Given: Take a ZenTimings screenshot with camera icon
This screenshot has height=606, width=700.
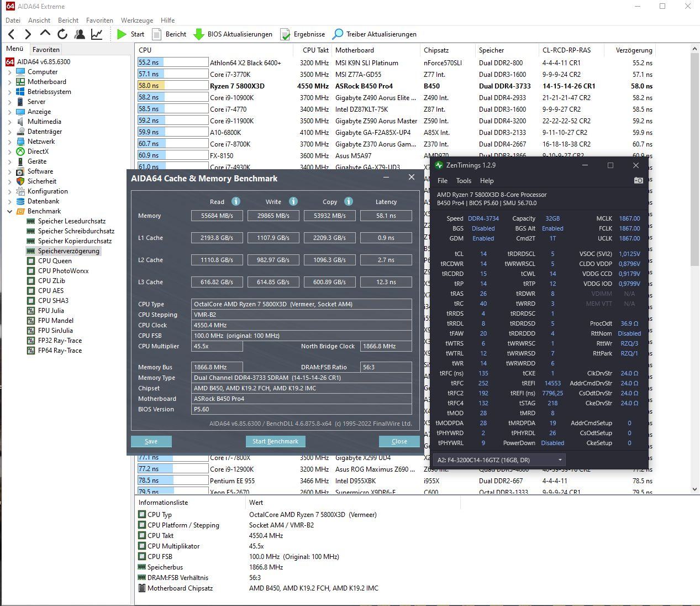Looking at the screenshot, I should tap(638, 180).
